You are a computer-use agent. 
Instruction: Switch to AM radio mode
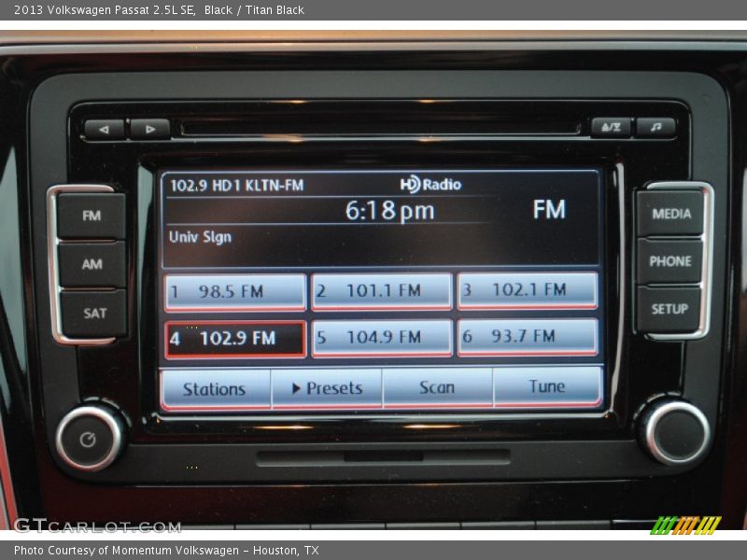[x=91, y=264]
